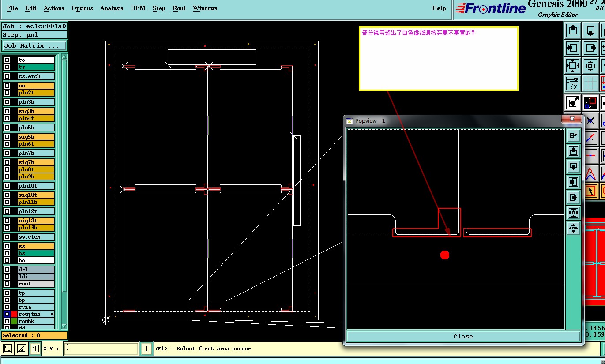
Task: Open the Help menu
Action: (439, 8)
